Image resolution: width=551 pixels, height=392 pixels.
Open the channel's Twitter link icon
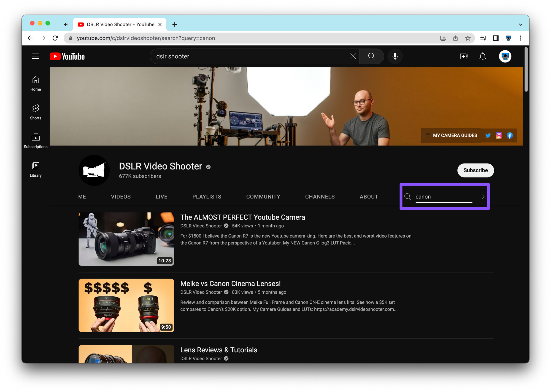[488, 135]
